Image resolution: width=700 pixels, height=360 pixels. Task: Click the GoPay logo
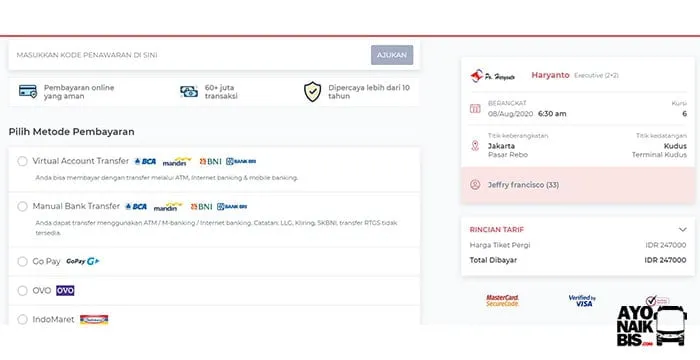point(83,261)
